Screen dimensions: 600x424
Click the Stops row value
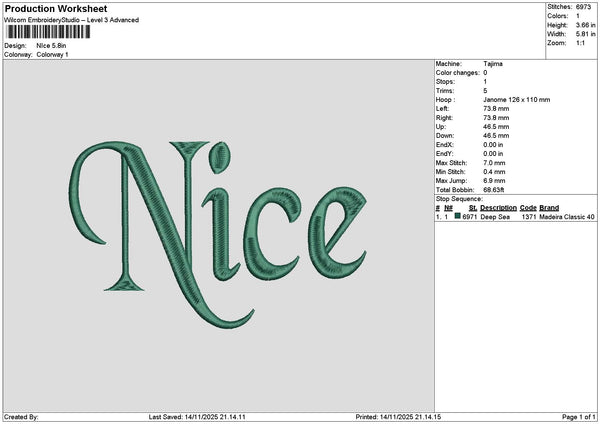pyautogui.click(x=485, y=82)
